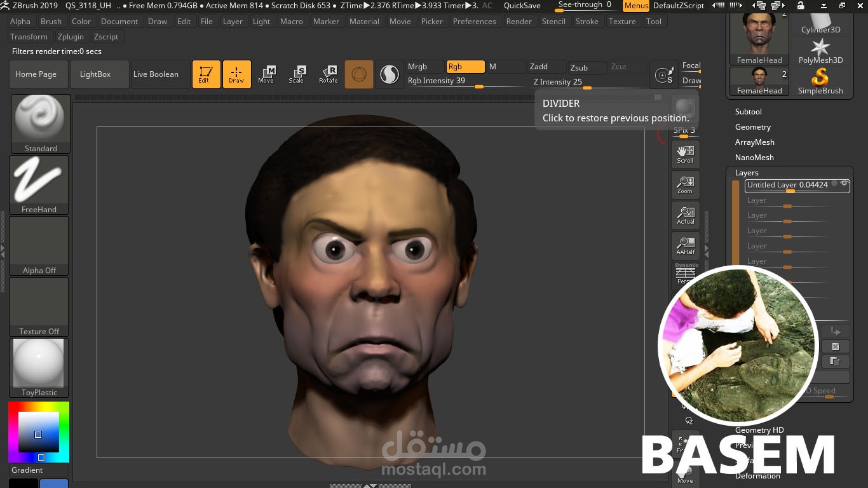Toggle record dot on Untitled Layer
868x488 pixels.
pyautogui.click(x=834, y=184)
